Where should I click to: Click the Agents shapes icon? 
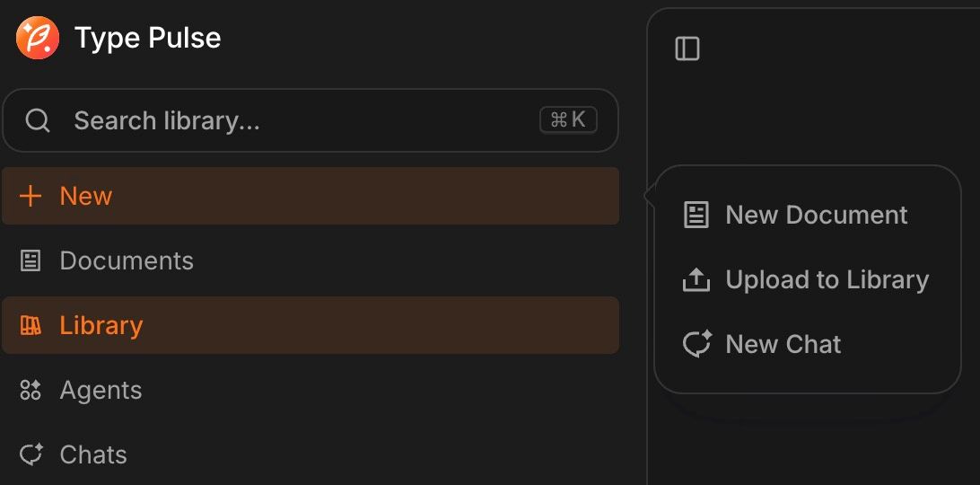tap(30, 390)
